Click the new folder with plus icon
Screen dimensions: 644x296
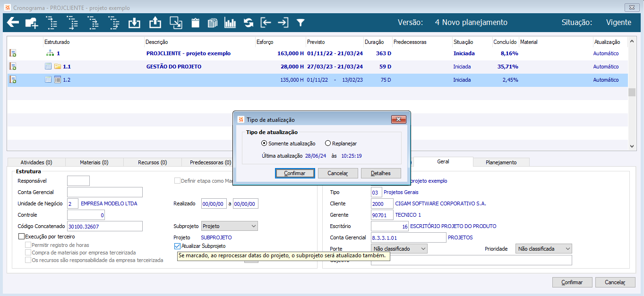(x=31, y=22)
